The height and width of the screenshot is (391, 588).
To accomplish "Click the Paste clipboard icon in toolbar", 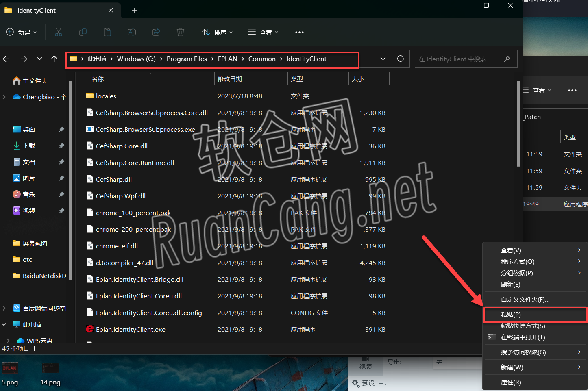I will pyautogui.click(x=107, y=32).
